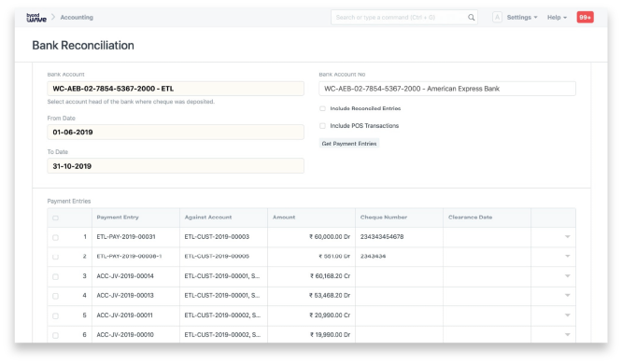
Task: Click amount ₹ 60,000.00 Dr
Action: point(330,237)
